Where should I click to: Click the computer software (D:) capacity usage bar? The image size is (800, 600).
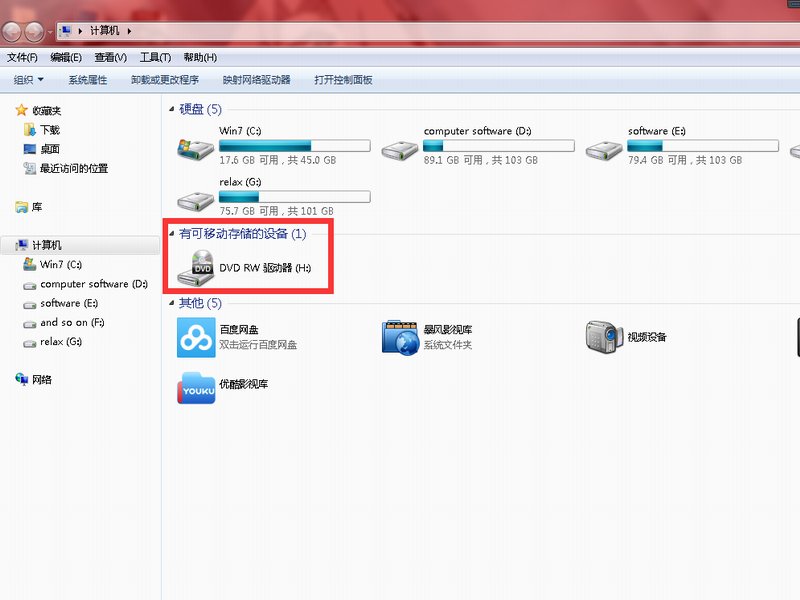pyautogui.click(x=498, y=146)
